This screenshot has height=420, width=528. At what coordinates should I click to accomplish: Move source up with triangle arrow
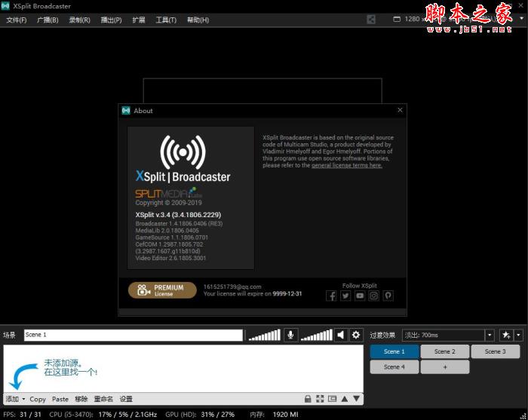click(345, 399)
